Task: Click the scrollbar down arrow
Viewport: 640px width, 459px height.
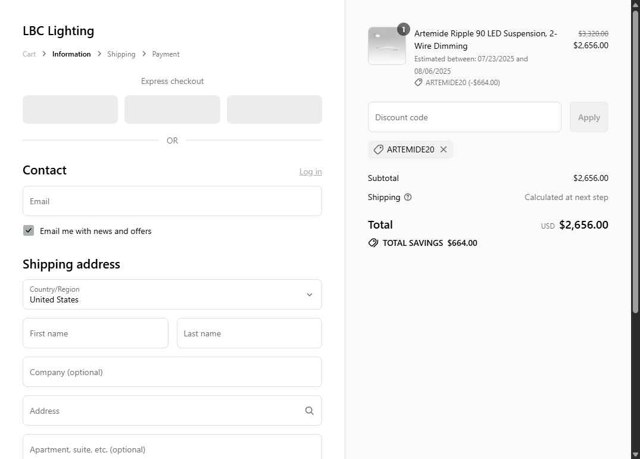Action: tap(635, 454)
